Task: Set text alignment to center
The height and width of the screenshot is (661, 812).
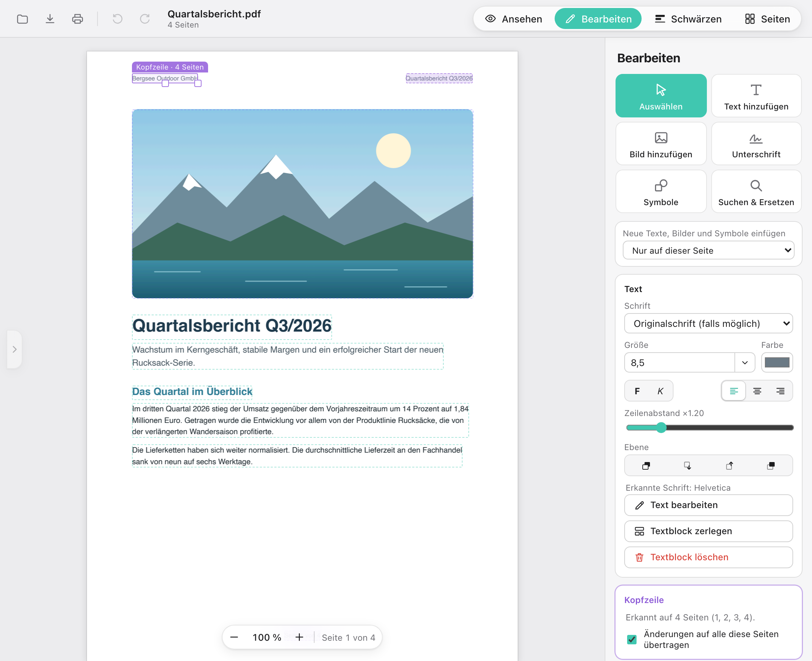Action: [757, 391]
